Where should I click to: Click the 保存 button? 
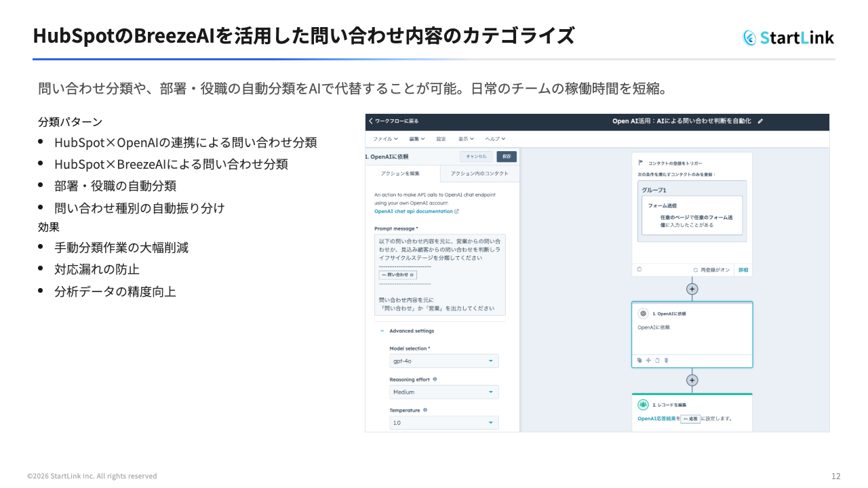pos(507,157)
